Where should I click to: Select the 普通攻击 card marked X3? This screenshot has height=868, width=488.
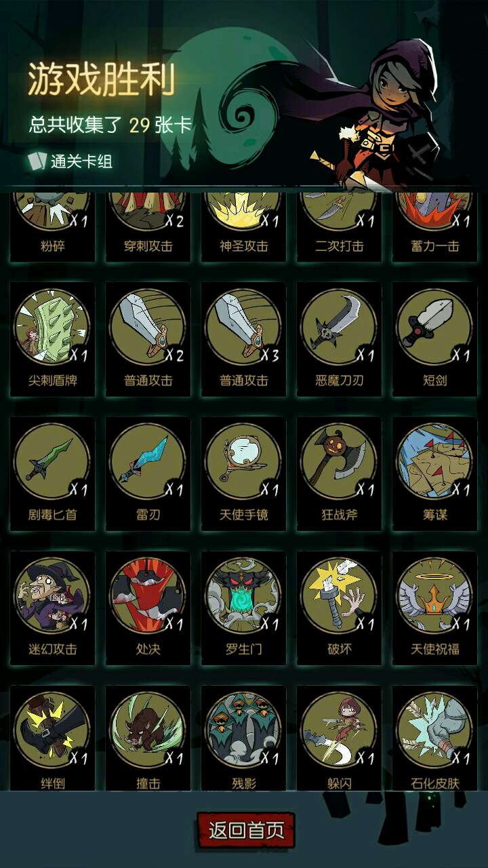point(244,338)
